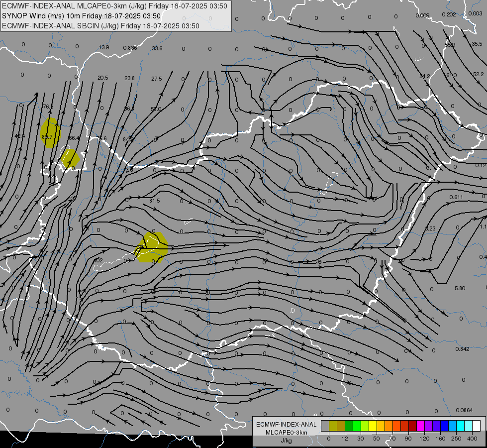The height and width of the screenshot is (448, 487).
Task: Click the map value 0.836
Action: [x=130, y=48]
